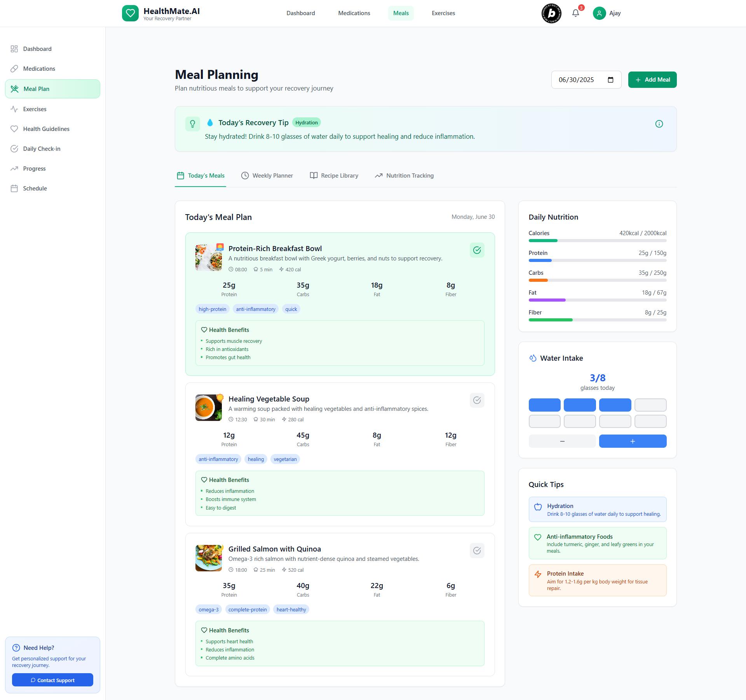The height and width of the screenshot is (700, 746).
Task: Open Daily Check-in from the sidebar
Action: tap(42, 149)
